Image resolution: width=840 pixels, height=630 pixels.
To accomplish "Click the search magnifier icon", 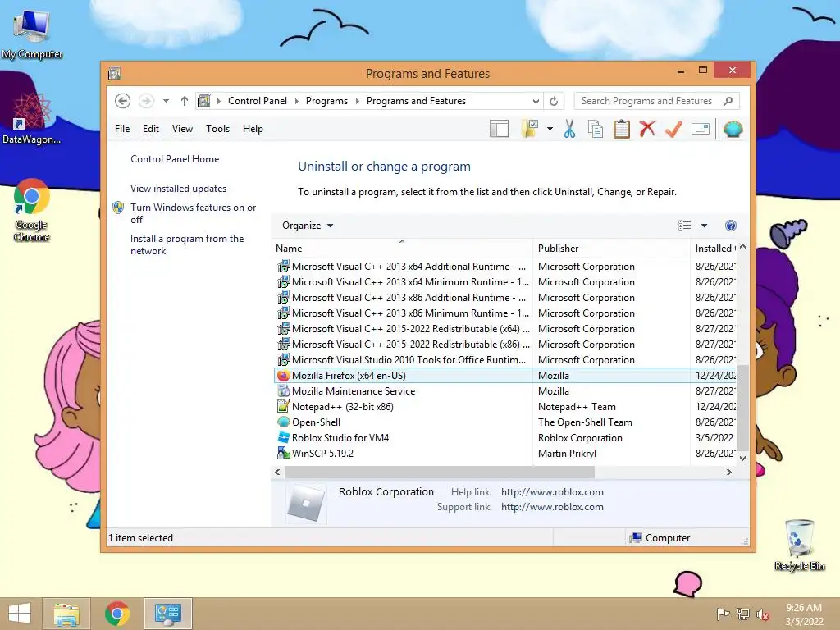I will (x=728, y=101).
